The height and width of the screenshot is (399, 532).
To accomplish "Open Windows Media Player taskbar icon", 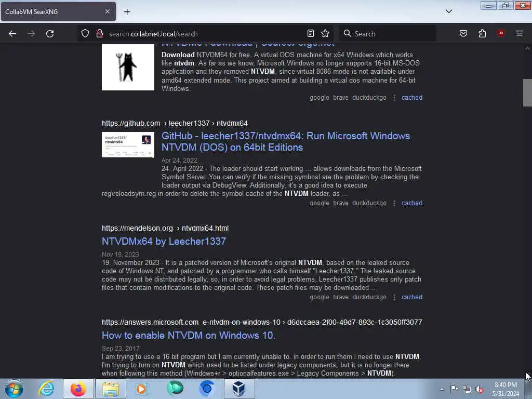I will tap(142, 389).
